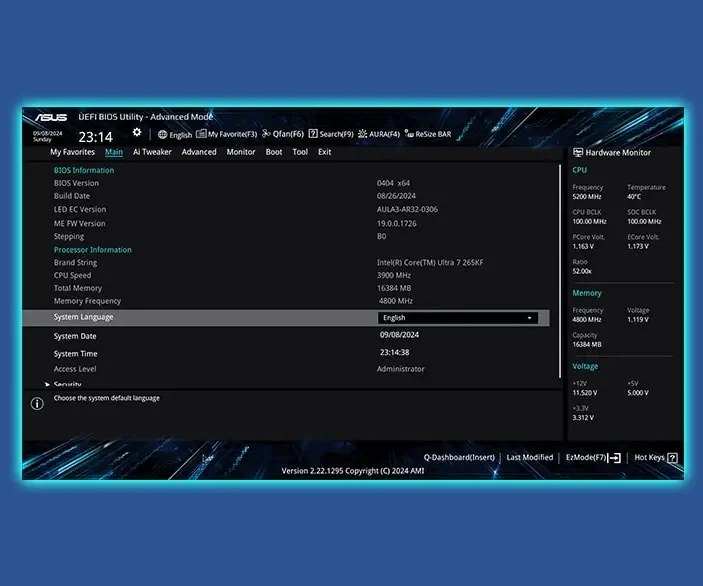
Task: Go to the Advanced tab
Action: (x=199, y=152)
